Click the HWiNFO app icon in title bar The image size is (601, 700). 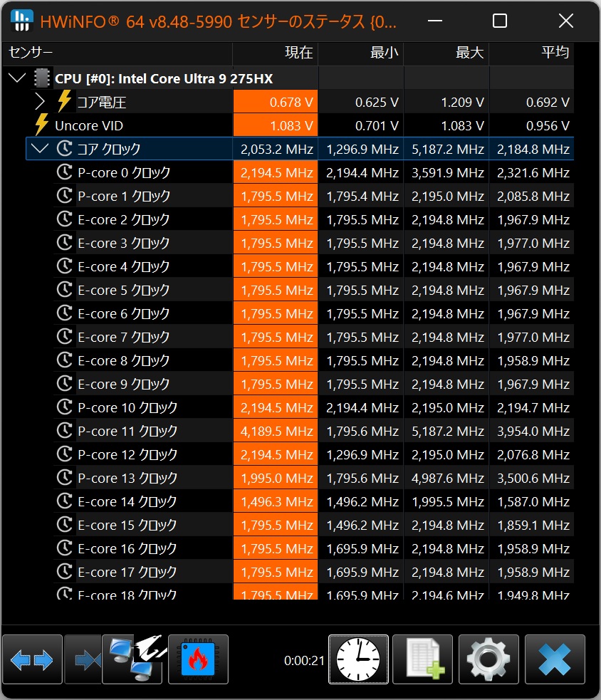pyautogui.click(x=22, y=21)
